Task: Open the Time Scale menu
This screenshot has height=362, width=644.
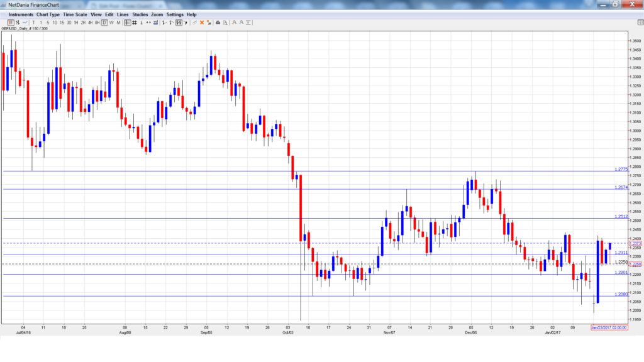Action: click(75, 14)
